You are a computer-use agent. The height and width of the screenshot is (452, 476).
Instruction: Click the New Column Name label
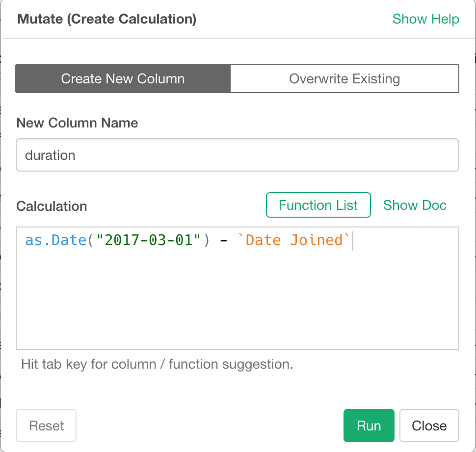77,123
